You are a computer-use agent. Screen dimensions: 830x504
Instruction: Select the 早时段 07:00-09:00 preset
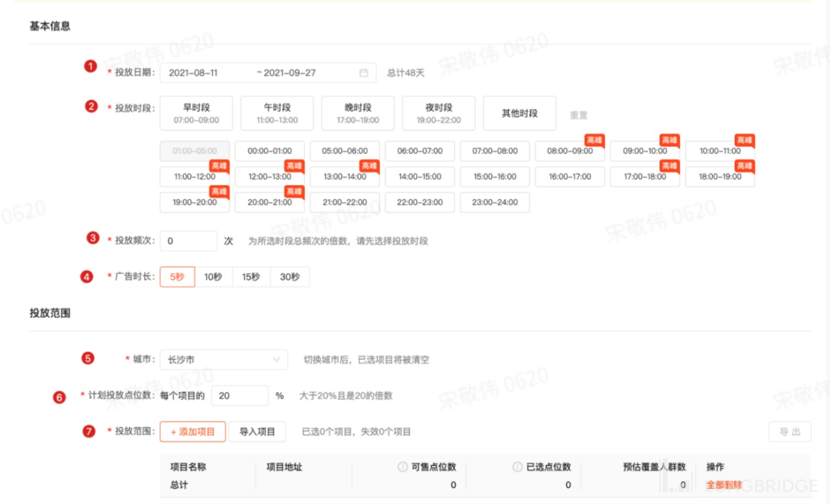[x=196, y=113]
